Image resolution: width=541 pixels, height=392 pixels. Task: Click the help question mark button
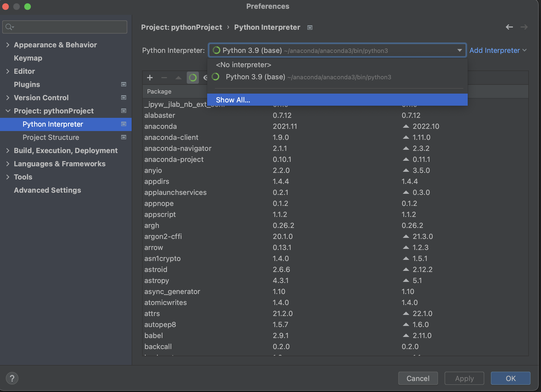(x=12, y=378)
